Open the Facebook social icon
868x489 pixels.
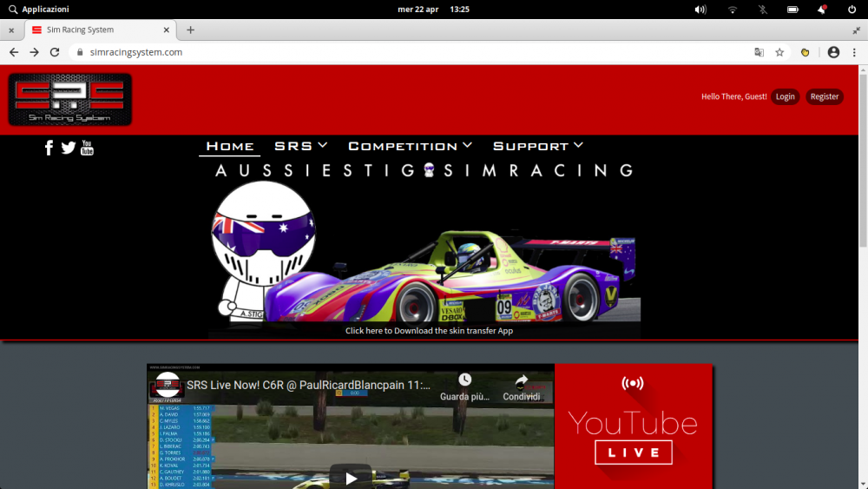point(49,148)
